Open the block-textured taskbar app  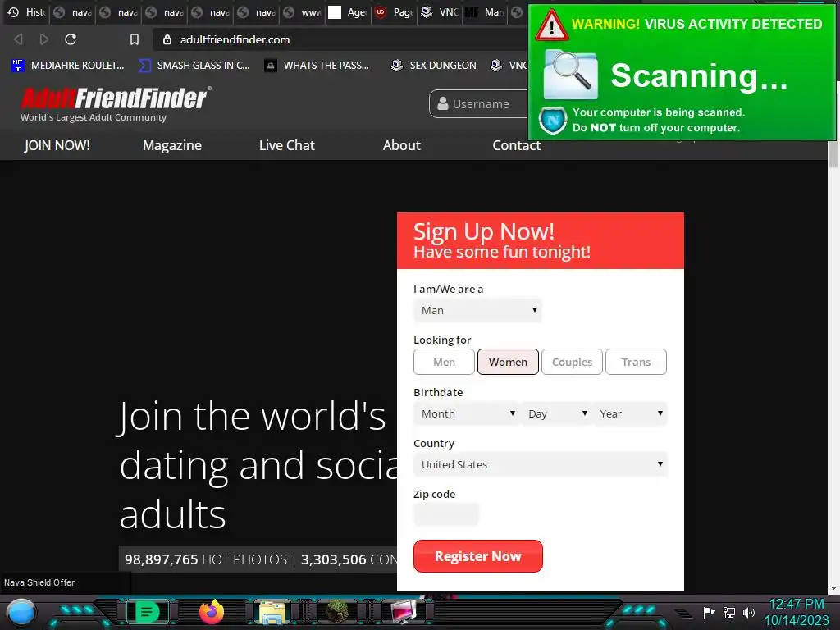point(337,612)
